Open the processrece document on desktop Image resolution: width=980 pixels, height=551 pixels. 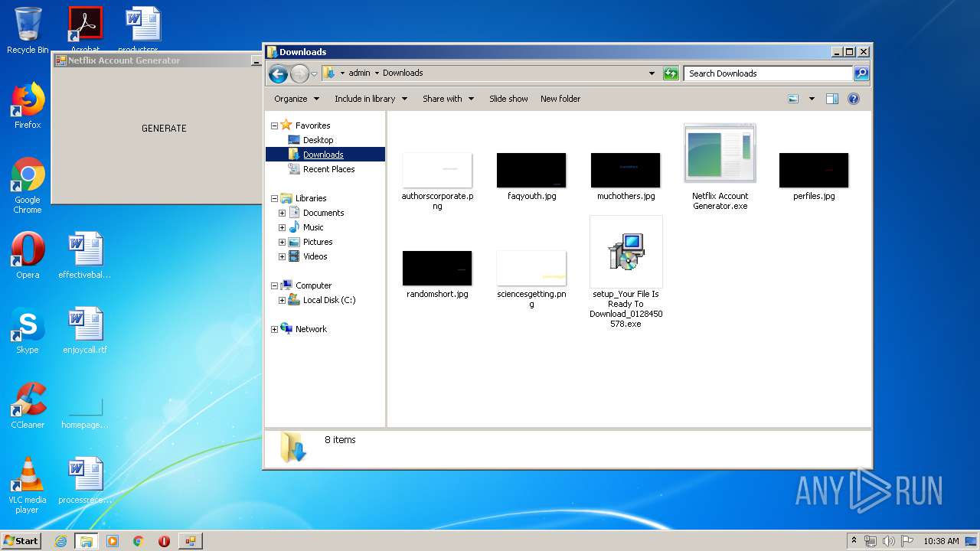pyautogui.click(x=85, y=481)
